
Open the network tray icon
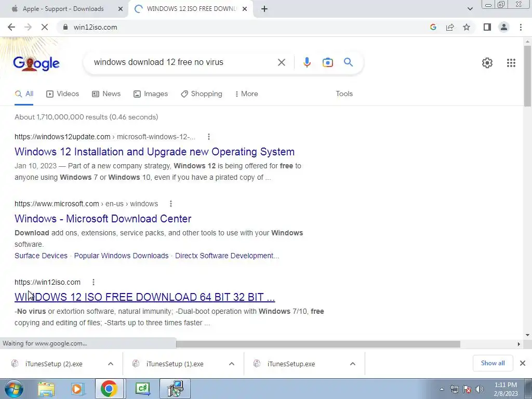point(454,390)
